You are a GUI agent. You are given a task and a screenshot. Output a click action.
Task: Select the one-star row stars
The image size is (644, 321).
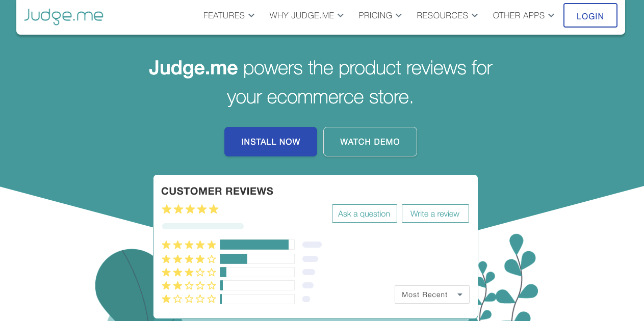(x=189, y=299)
